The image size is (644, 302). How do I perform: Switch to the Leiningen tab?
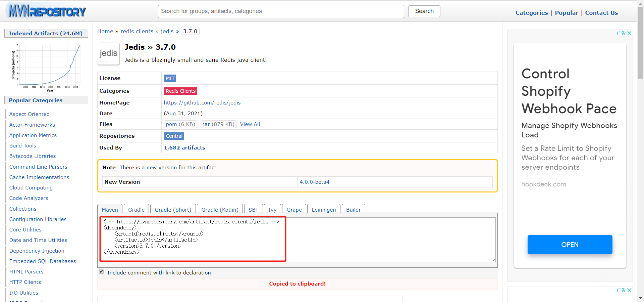(x=324, y=209)
